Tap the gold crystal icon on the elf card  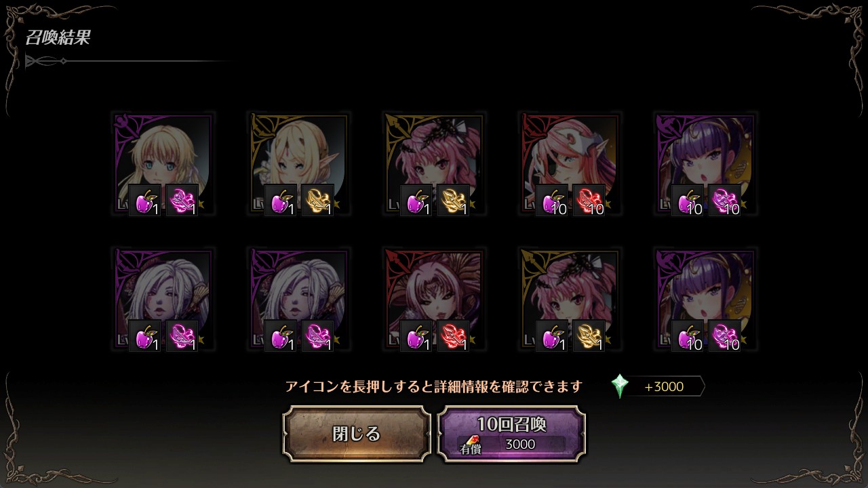pos(318,201)
